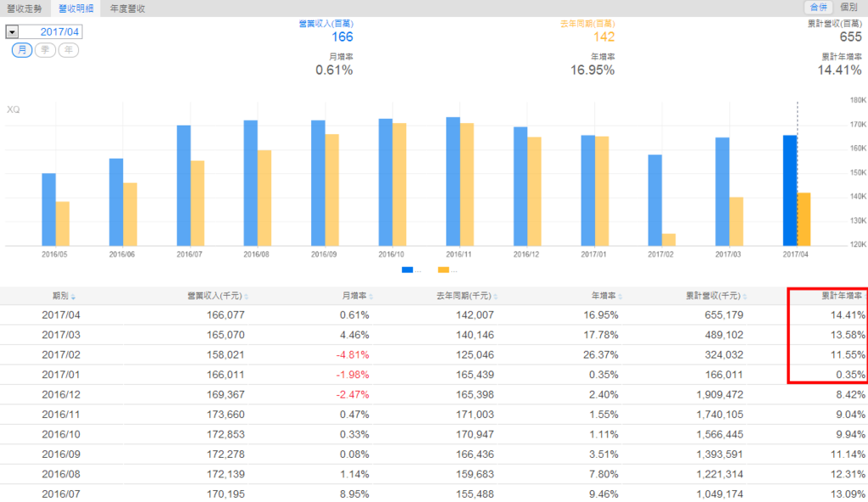This screenshot has width=868, height=502.
Task: Select the blue revenue bar for 2016/05
Action: (48, 209)
